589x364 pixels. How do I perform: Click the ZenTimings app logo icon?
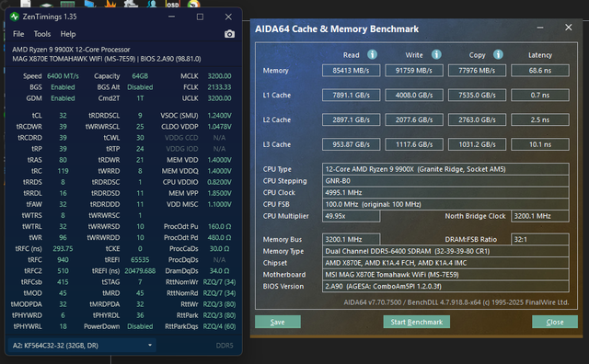(x=15, y=17)
